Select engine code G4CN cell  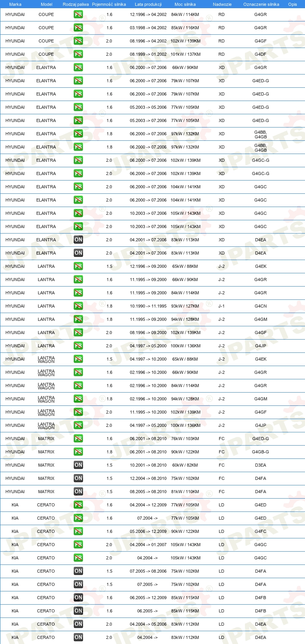261,306
